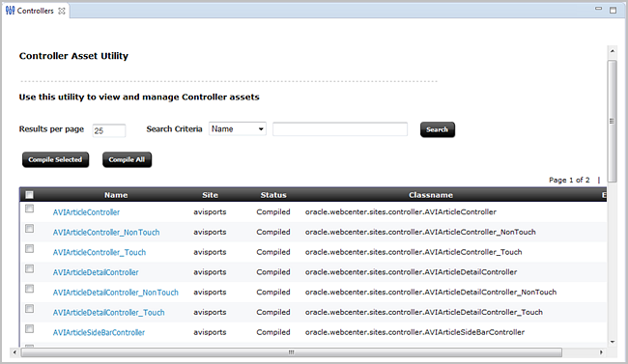Click the Compile Selected button
Screen dimensions: 628x364
click(x=55, y=159)
